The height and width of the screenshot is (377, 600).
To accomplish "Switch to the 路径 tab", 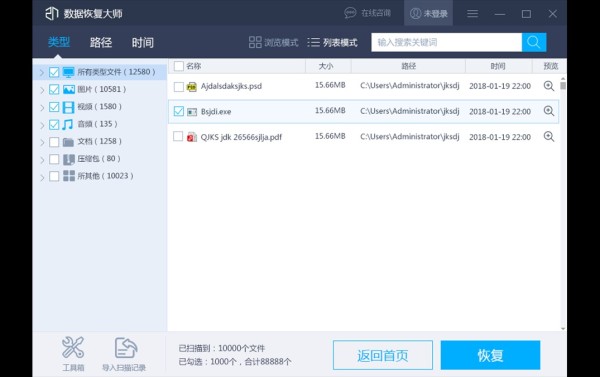I will pos(101,42).
